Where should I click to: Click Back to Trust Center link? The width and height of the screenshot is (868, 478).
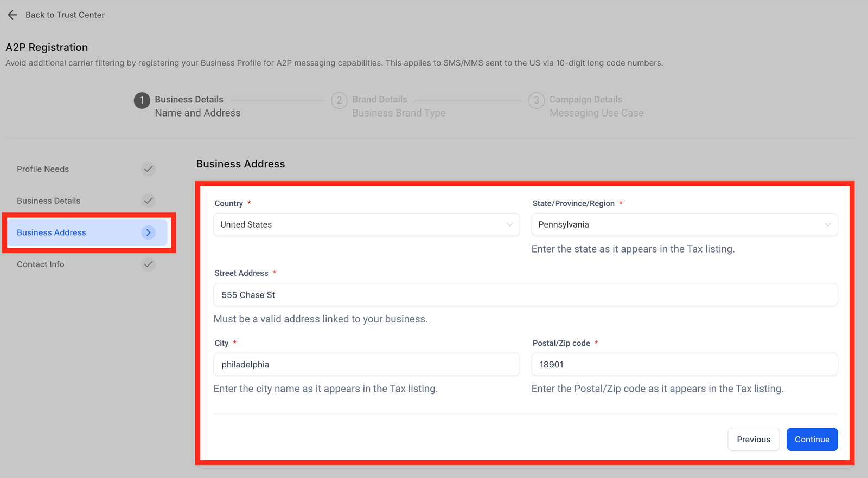tap(65, 15)
